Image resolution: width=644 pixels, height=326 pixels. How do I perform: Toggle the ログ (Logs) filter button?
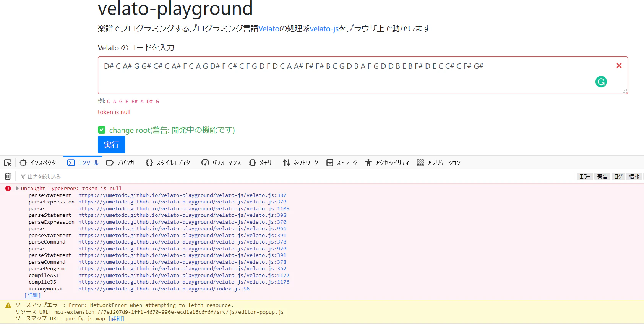[618, 176]
